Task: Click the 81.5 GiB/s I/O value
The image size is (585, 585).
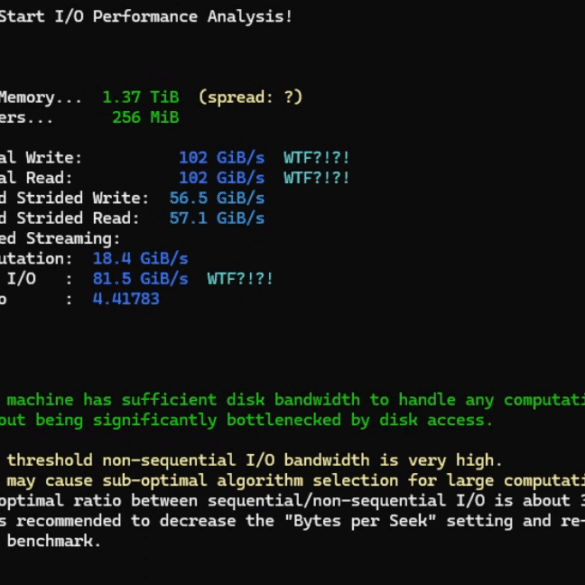Action: click(141, 279)
